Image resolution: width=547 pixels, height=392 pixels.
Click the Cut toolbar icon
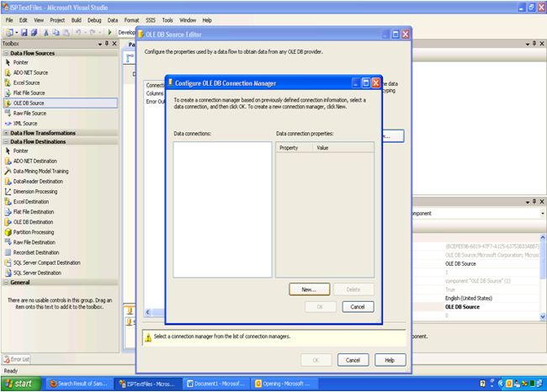[46, 33]
